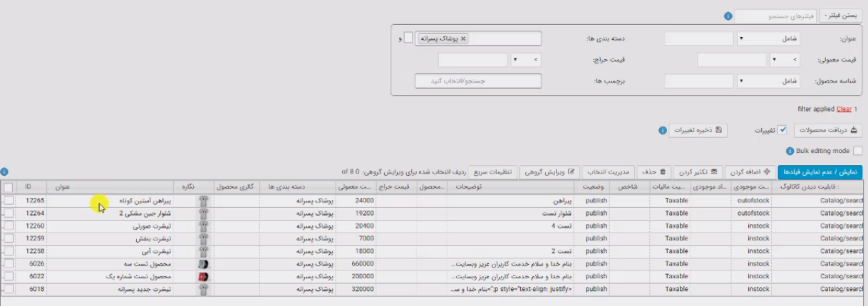Open the شناسه محصول (product SKU) condition dropdown
The height and width of the screenshot is (306, 868).
769,82
